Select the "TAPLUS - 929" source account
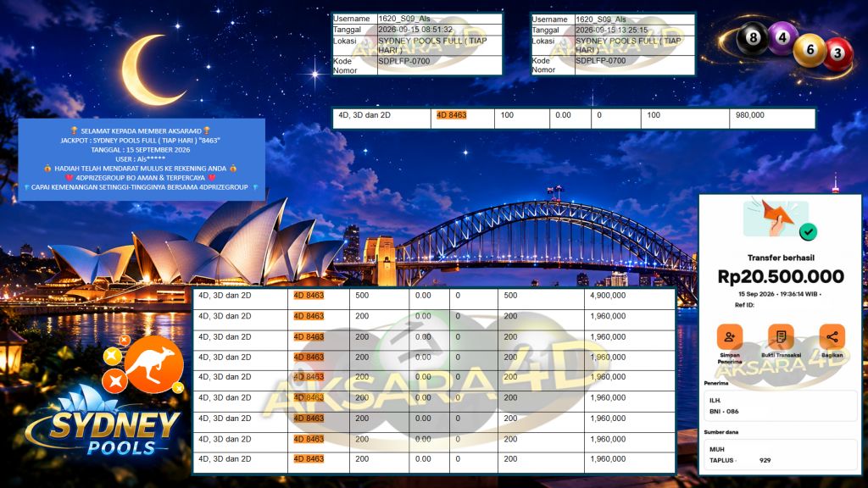Screen dimensions: 868x488 tap(740, 460)
